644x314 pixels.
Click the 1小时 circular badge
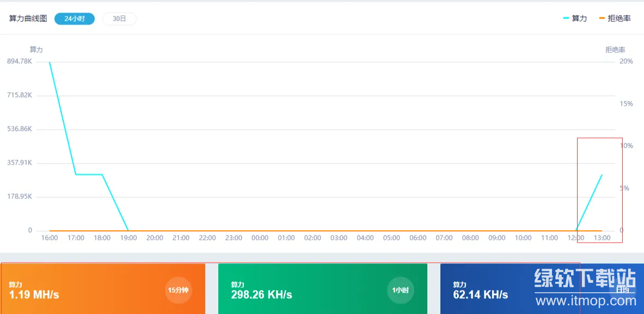(x=400, y=290)
